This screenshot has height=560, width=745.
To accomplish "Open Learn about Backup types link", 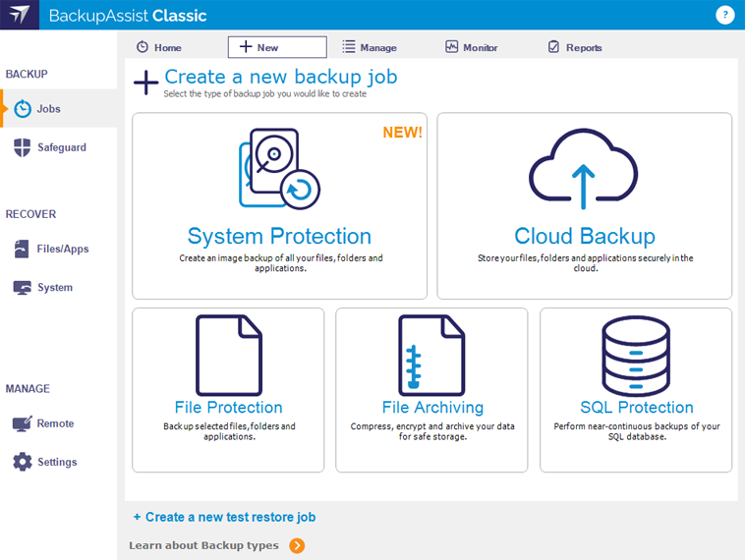I will tap(203, 545).
